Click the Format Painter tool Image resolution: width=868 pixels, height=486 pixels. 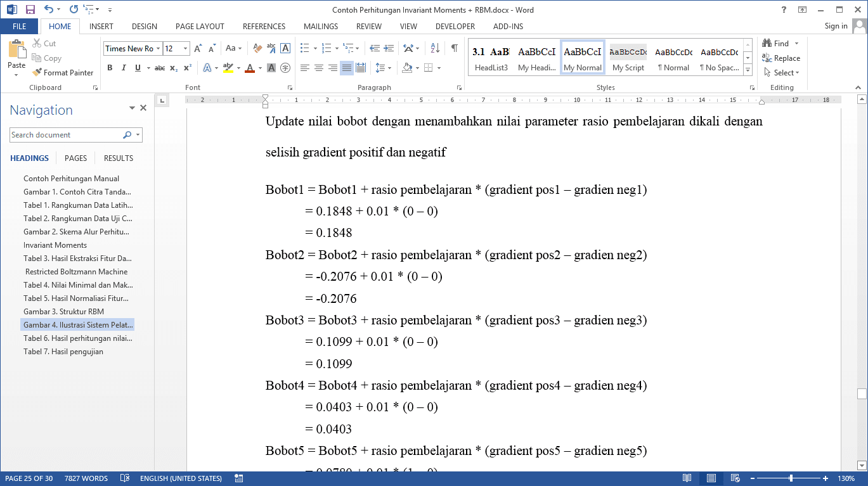click(63, 73)
